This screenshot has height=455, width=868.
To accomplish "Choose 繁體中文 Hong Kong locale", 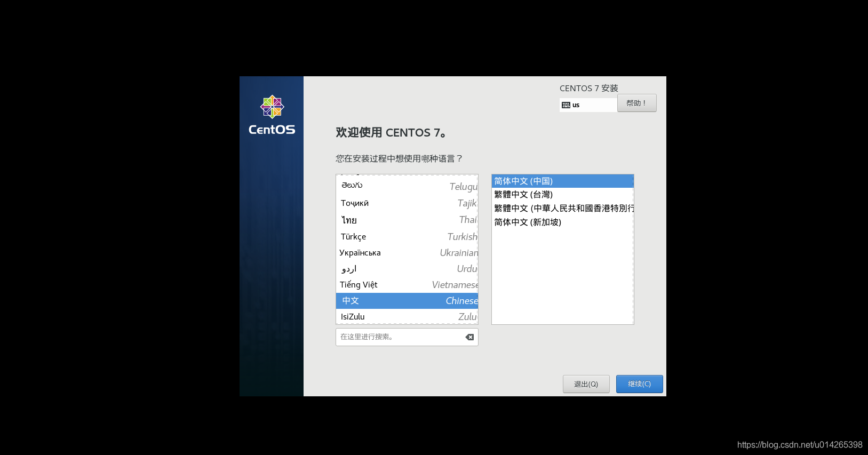I will (562, 209).
